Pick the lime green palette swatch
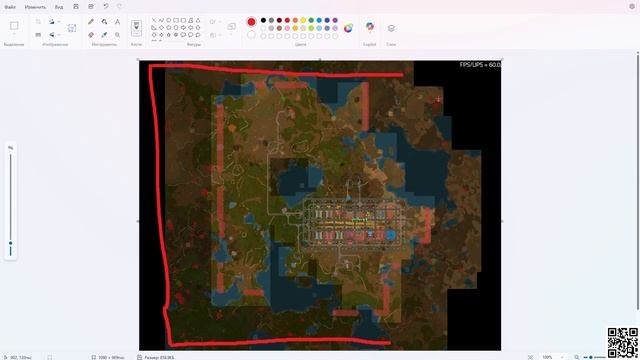Screen dimensions: 640x360 tap(311, 28)
